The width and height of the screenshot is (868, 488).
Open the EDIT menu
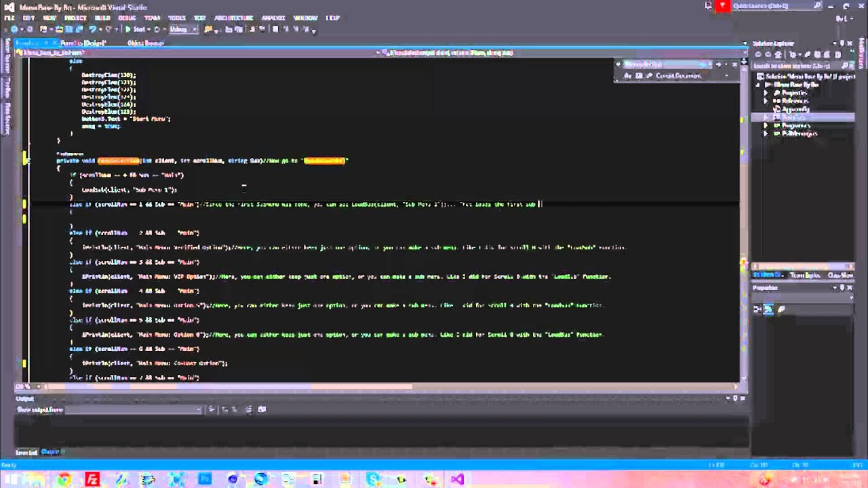[28, 18]
